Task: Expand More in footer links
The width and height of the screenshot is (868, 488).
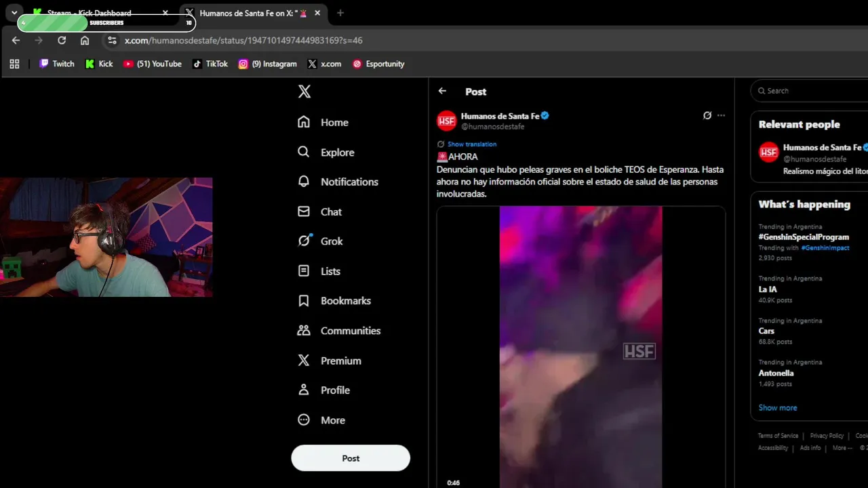Action: pyautogui.click(x=841, y=448)
